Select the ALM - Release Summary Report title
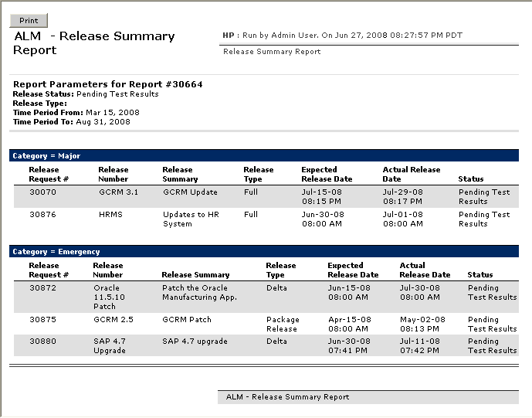 pyautogui.click(x=94, y=42)
